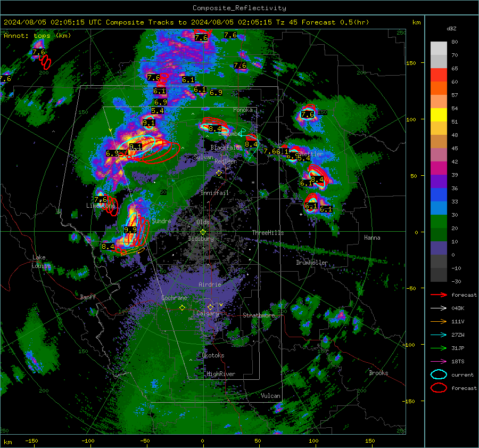Click the yellow diamond marker below Cochrane
Viewport: 479px width, 448px height.
(x=183, y=308)
